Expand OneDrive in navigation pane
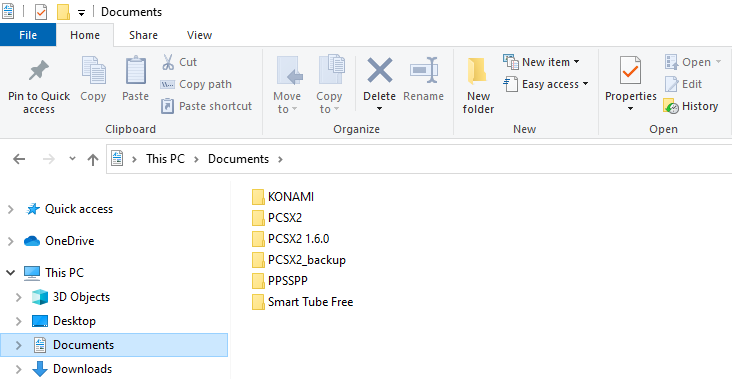The image size is (732, 379). click(x=11, y=241)
